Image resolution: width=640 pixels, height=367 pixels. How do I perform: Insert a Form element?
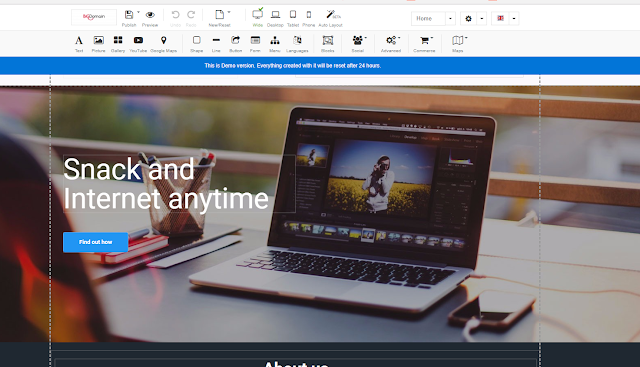(255, 40)
